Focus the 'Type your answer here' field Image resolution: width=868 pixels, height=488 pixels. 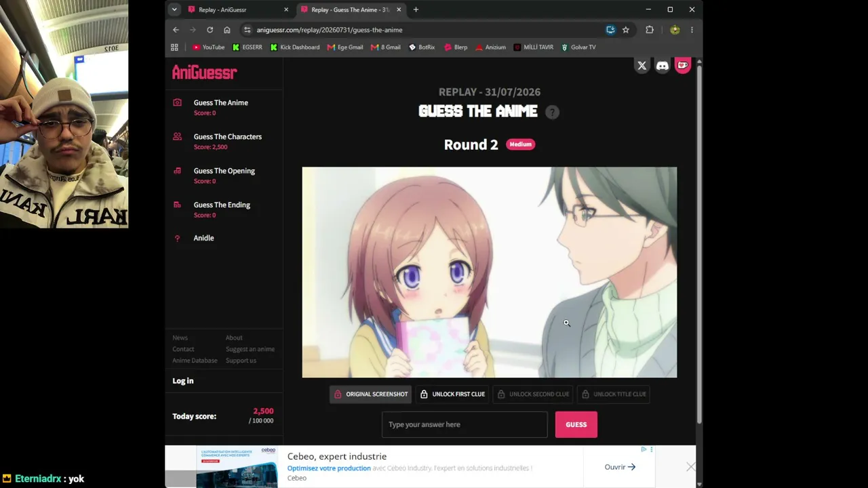(465, 424)
